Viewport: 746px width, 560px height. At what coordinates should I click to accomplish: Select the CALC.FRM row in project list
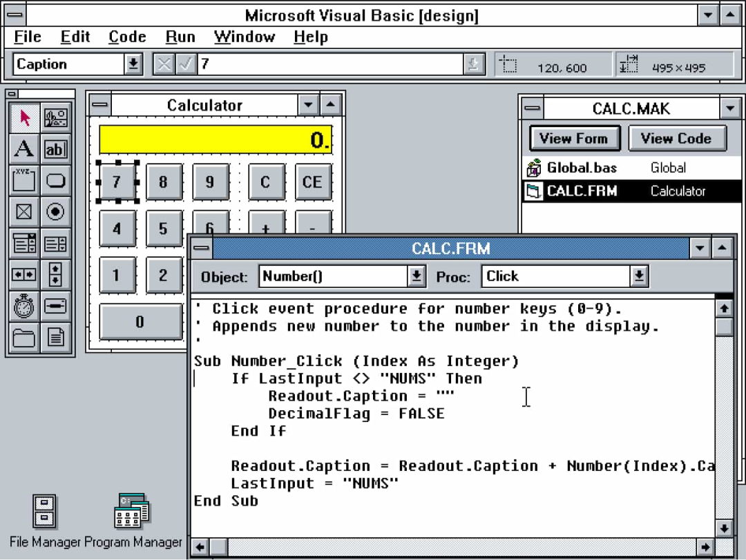[x=631, y=191]
